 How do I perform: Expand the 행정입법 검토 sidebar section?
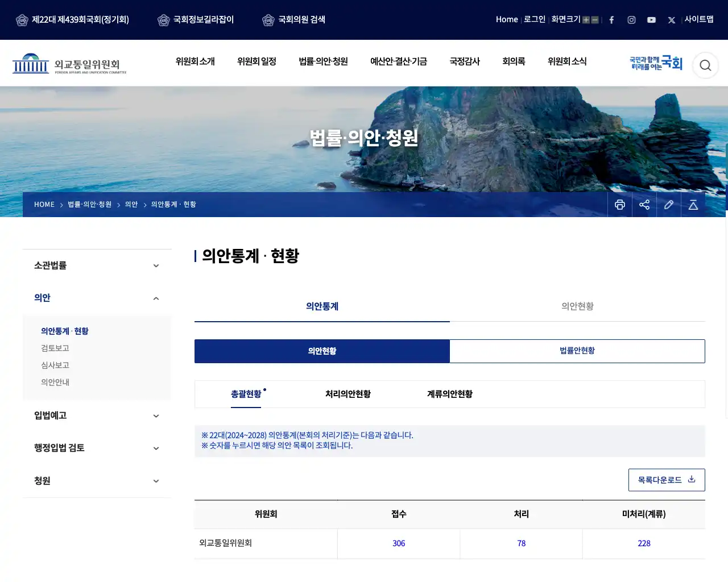pyautogui.click(x=97, y=448)
